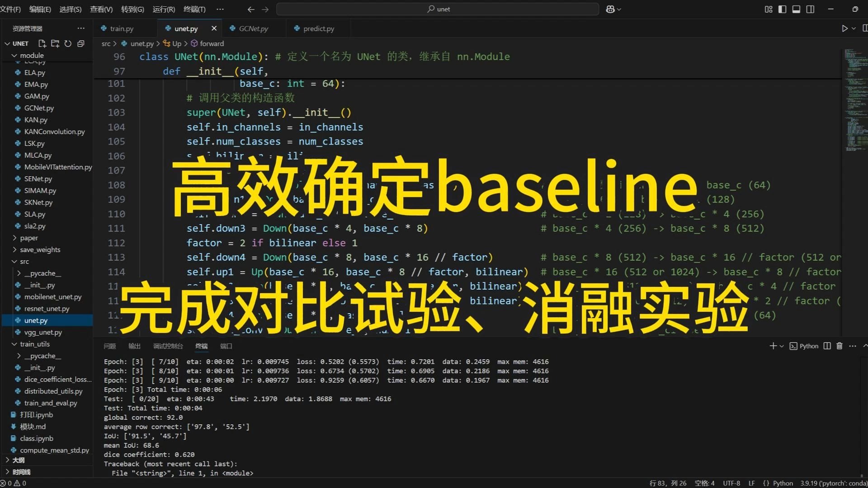Viewport: 868px width, 488px height.
Task: Open Copilot from the title bar icon
Action: click(x=610, y=9)
